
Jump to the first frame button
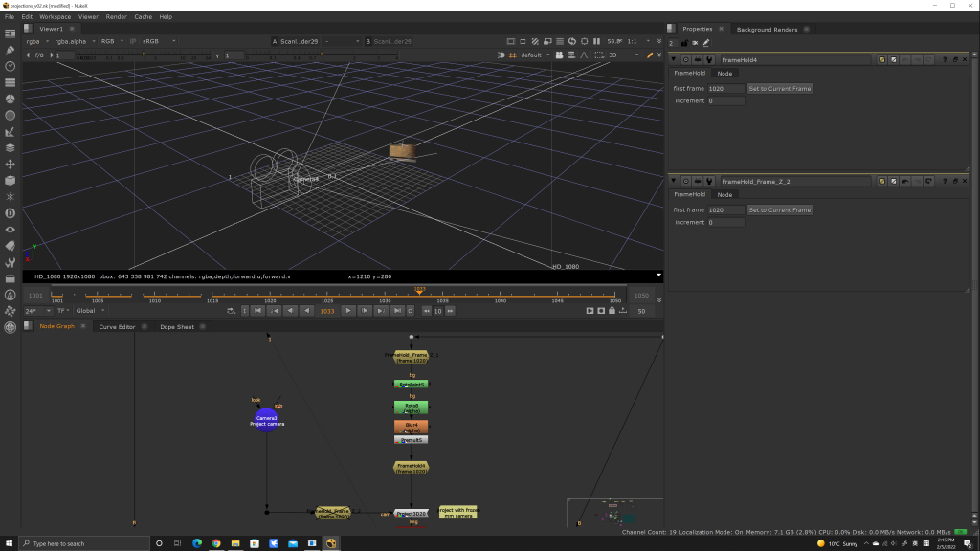[257, 311]
